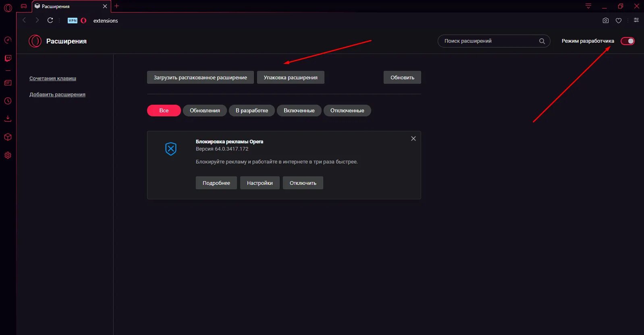Open a new tab with plus icon
This screenshot has width=644, height=335.
click(117, 6)
